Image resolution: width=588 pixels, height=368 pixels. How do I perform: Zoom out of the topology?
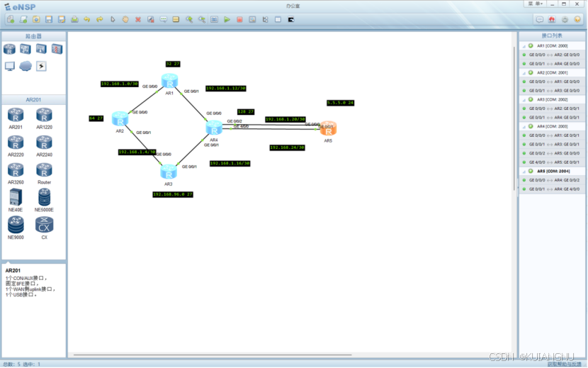point(202,20)
